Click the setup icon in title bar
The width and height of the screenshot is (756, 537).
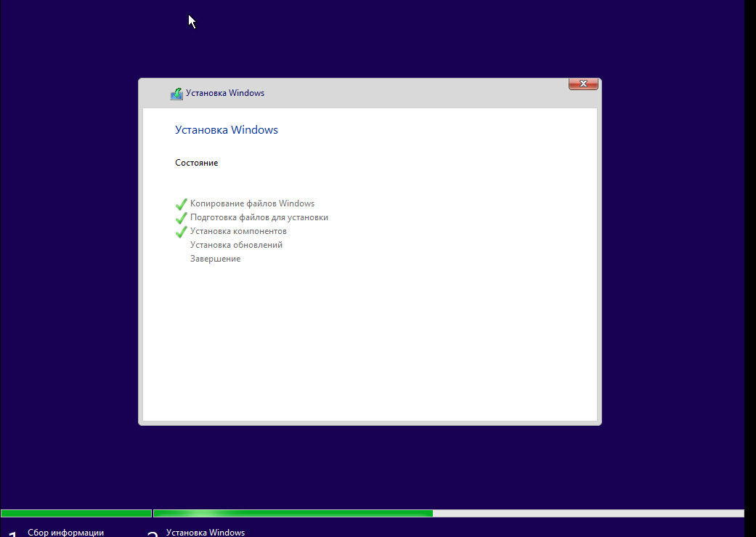coord(176,94)
